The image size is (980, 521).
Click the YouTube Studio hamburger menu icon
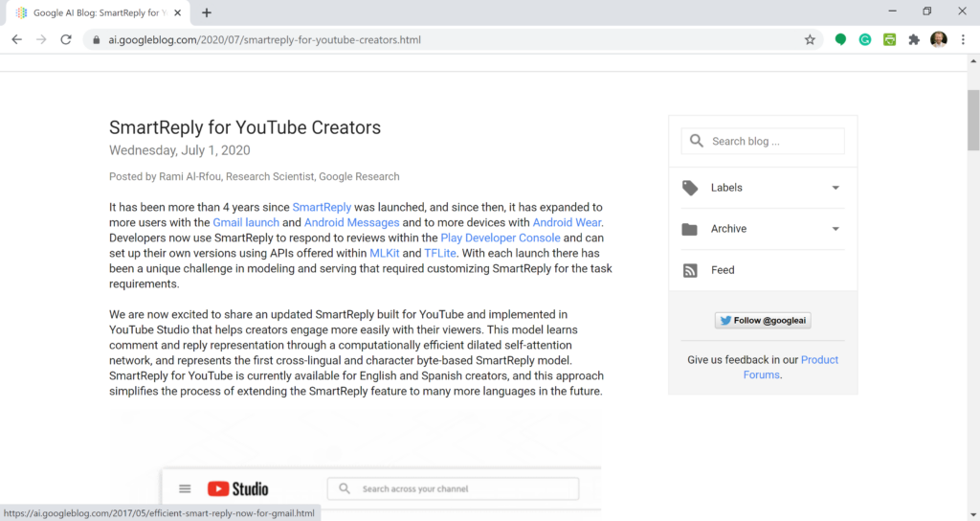point(185,488)
